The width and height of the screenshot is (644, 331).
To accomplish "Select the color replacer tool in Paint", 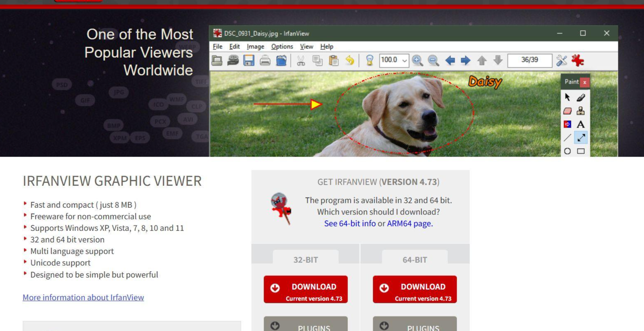I will pyautogui.click(x=567, y=124).
